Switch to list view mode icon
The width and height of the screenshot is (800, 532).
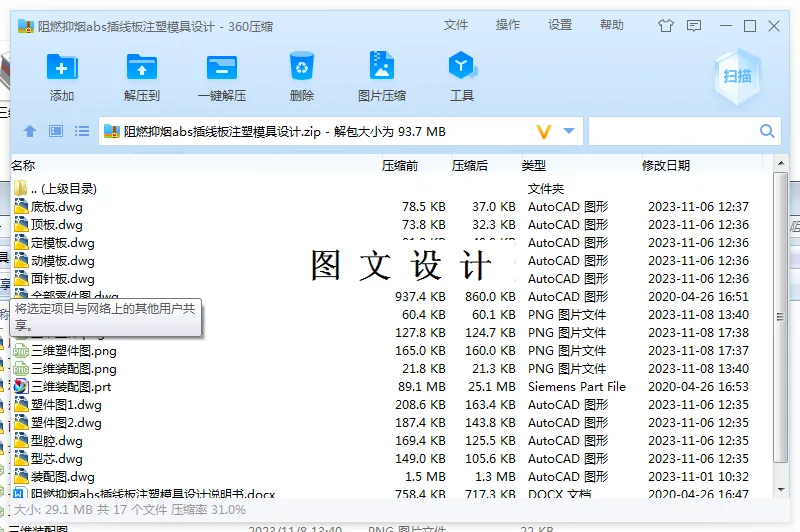(x=82, y=132)
